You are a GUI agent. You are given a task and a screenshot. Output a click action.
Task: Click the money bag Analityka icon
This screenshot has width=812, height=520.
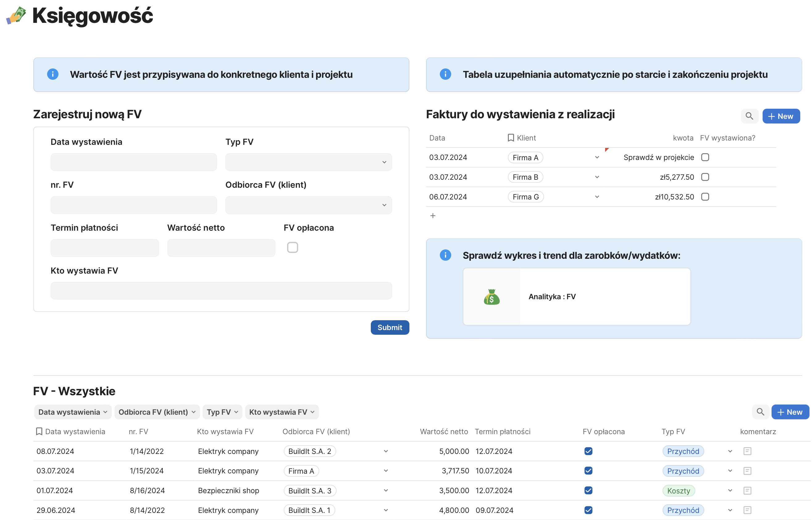coord(491,297)
